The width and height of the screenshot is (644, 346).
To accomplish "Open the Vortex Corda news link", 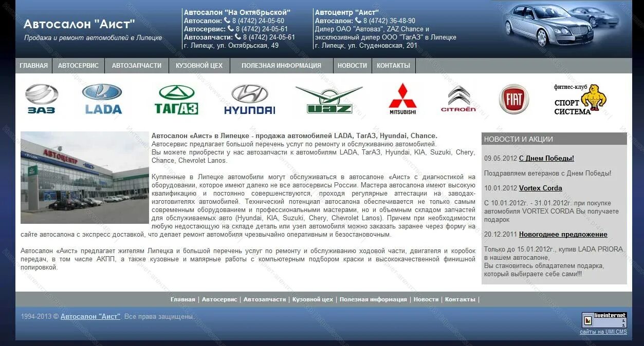I will click(541, 188).
